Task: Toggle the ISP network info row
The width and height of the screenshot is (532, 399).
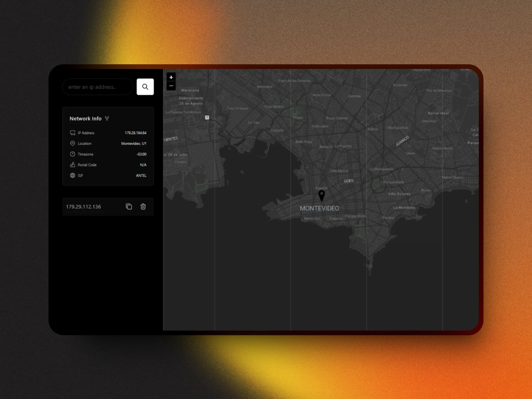Action: click(107, 175)
